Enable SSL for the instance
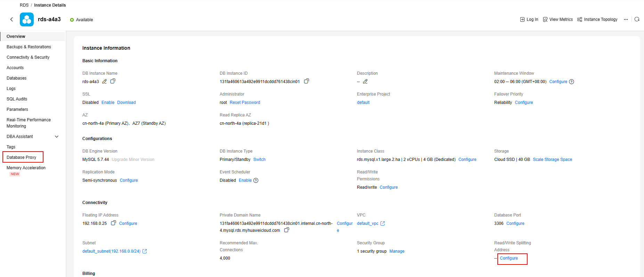 tap(108, 103)
